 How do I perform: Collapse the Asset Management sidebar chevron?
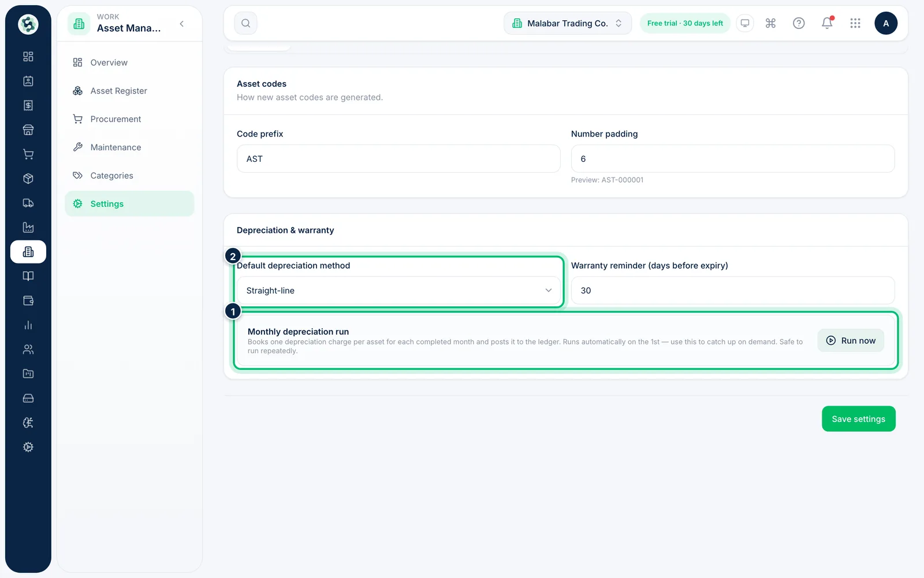click(182, 24)
